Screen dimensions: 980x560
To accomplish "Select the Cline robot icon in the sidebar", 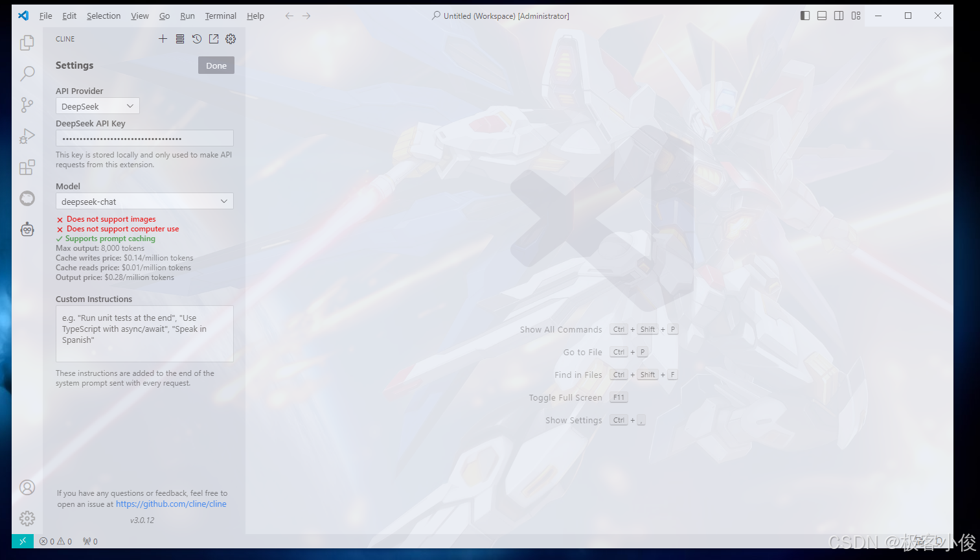I will click(27, 229).
